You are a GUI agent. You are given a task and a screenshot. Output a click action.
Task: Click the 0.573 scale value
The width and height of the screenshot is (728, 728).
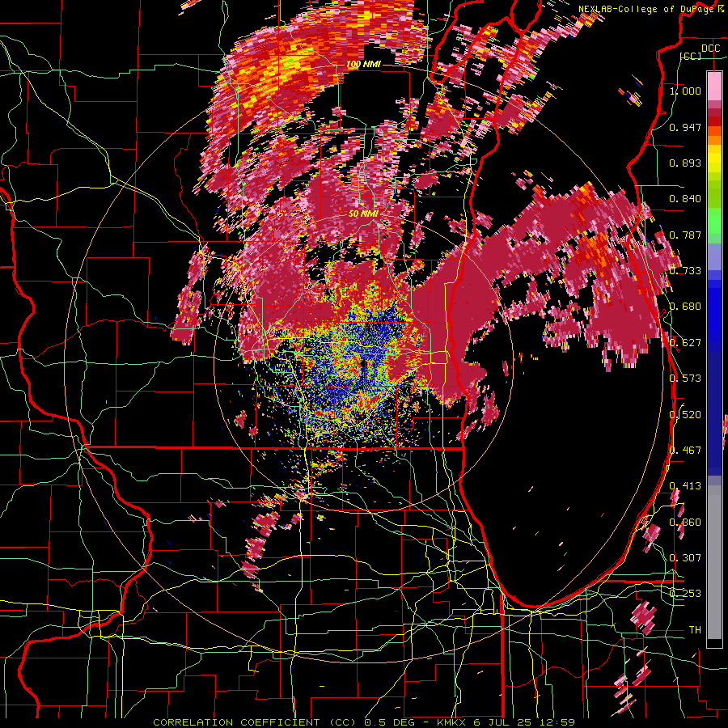(x=685, y=379)
